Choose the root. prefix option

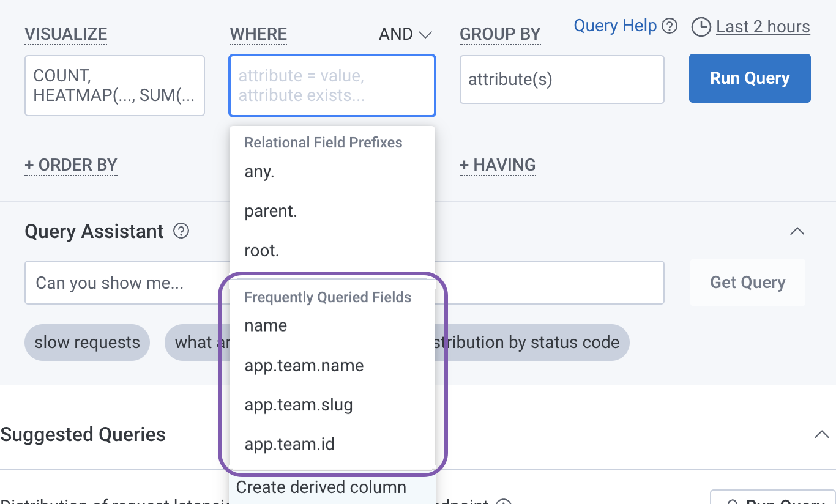coord(261,250)
